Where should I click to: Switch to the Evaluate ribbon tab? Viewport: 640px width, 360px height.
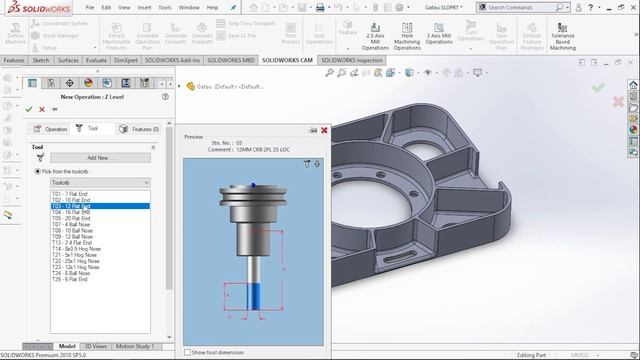point(96,60)
